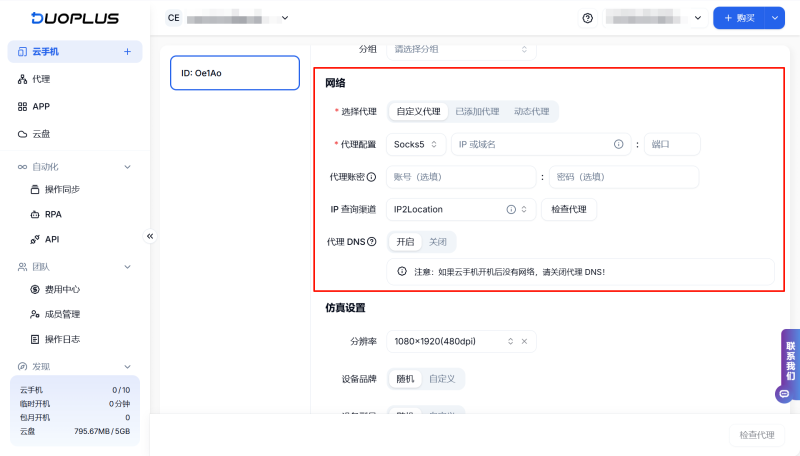Click the plus icon beside 云手机
Viewport: 800px width, 456px height.
click(x=127, y=51)
